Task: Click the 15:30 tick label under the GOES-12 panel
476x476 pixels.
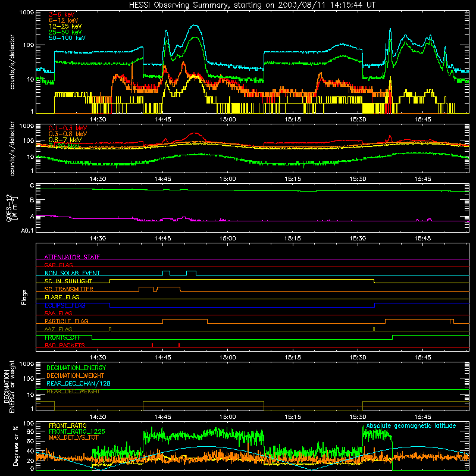Action: coord(358,239)
